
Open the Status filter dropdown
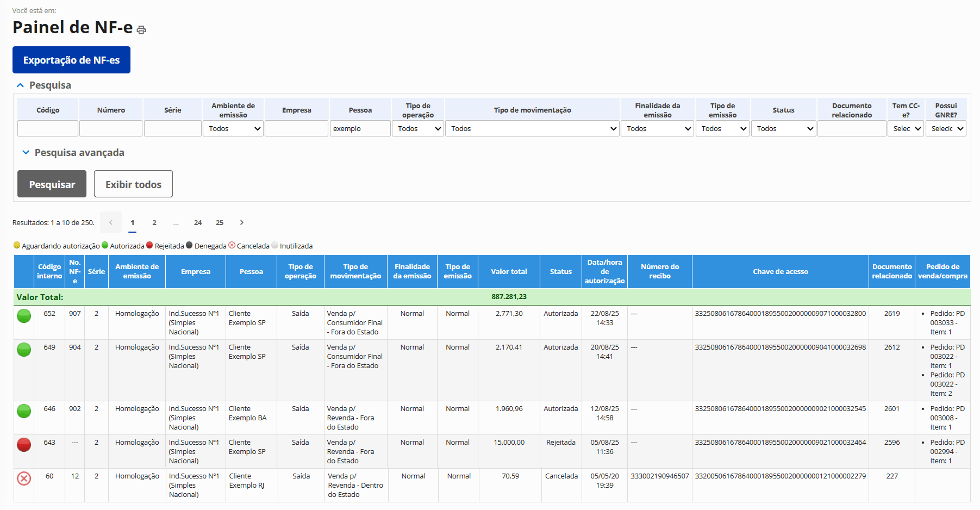point(783,129)
